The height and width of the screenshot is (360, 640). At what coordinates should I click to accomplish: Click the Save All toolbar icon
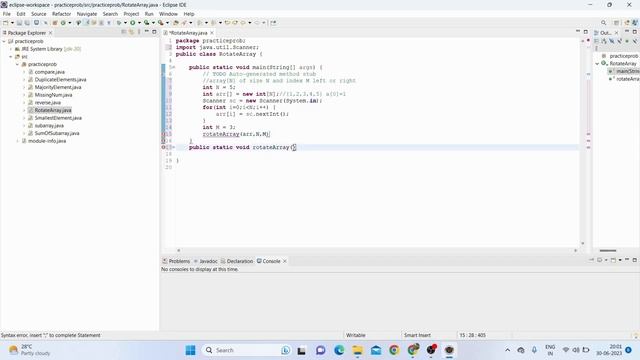tap(27, 22)
